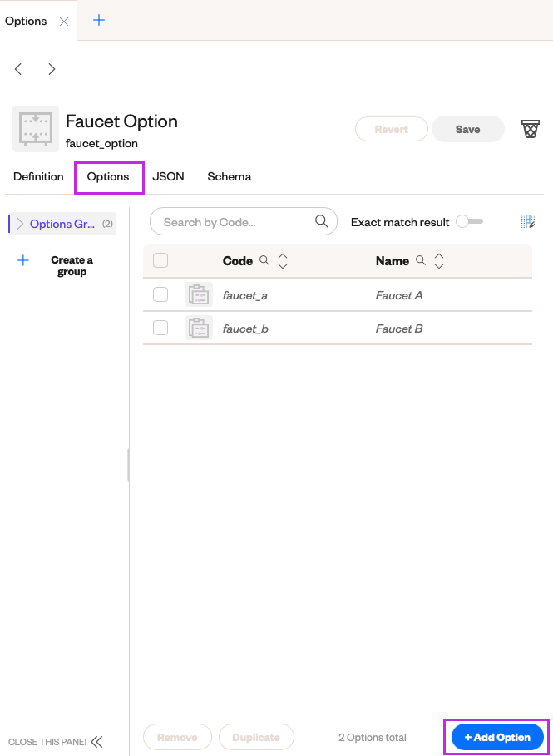This screenshot has width=553, height=756.
Task: Open the column edit settings icon
Action: click(x=528, y=221)
